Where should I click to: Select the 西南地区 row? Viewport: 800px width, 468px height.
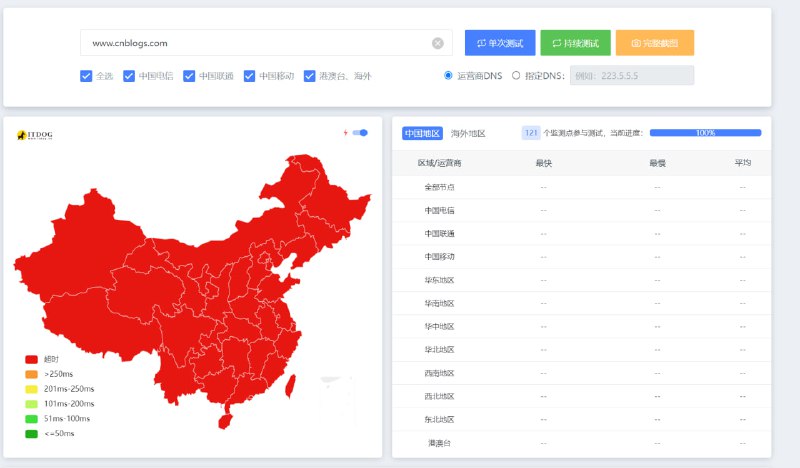(582, 373)
